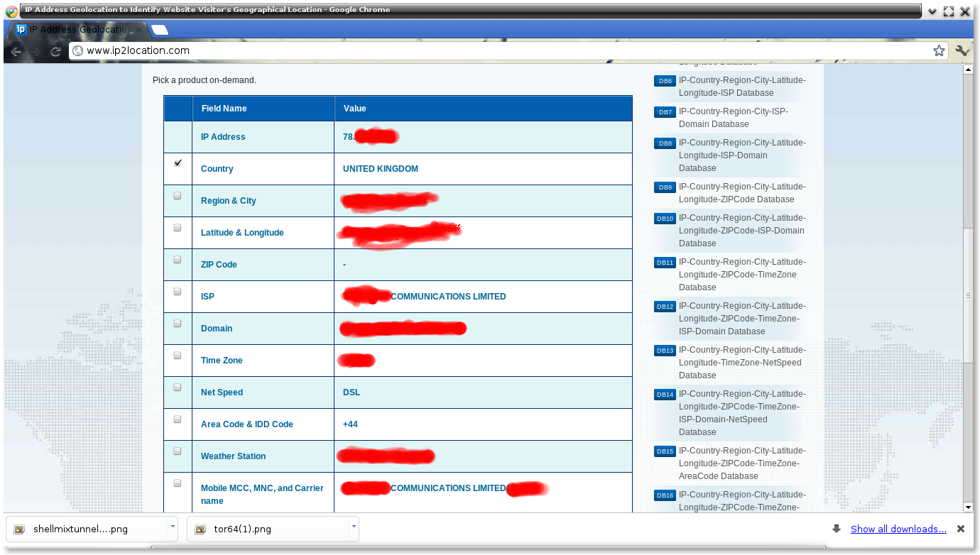Open the shellmixtunnel....png download item
This screenshot has width=980, height=555.
92,529
